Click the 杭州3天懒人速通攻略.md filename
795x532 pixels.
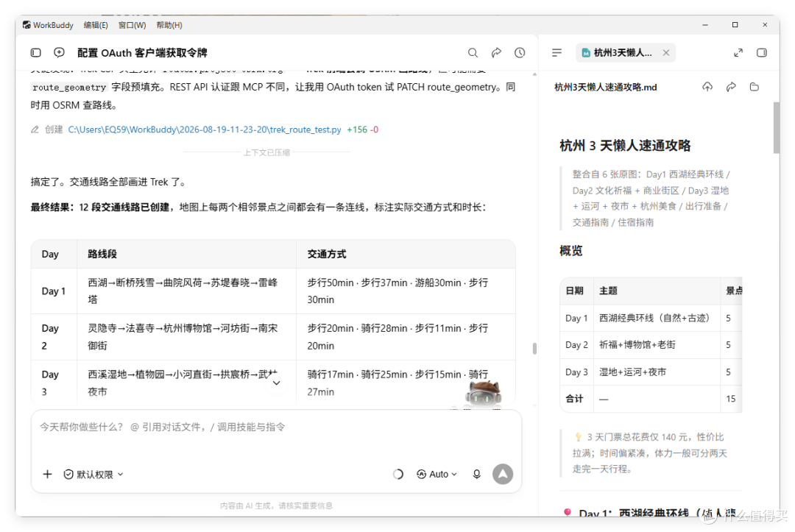click(x=605, y=87)
